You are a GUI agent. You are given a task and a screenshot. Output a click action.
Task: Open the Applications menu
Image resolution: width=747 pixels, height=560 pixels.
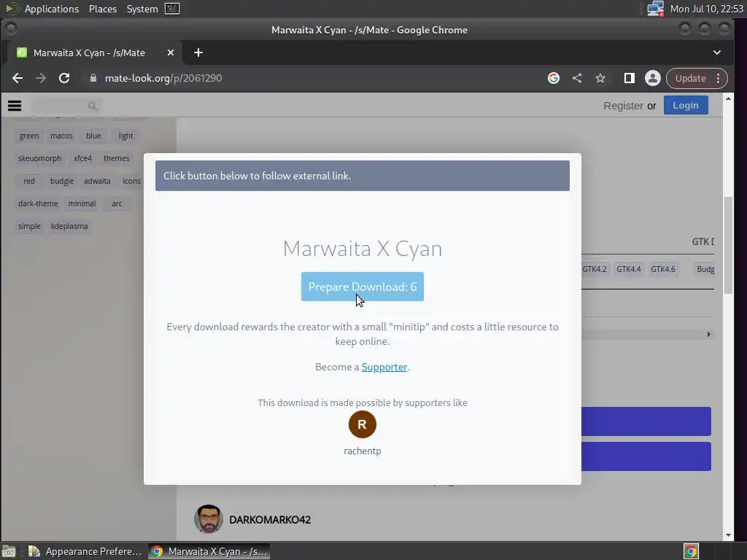52,9
